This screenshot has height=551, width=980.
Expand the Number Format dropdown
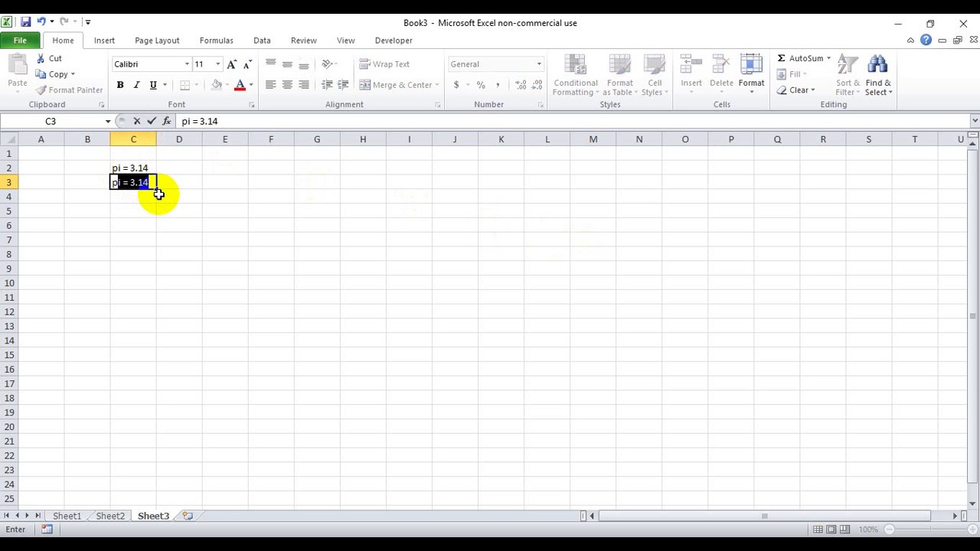539,64
